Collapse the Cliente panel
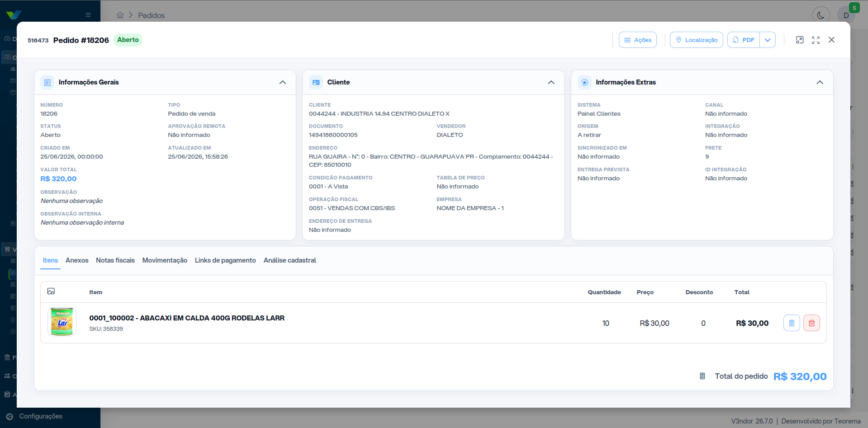 point(551,82)
